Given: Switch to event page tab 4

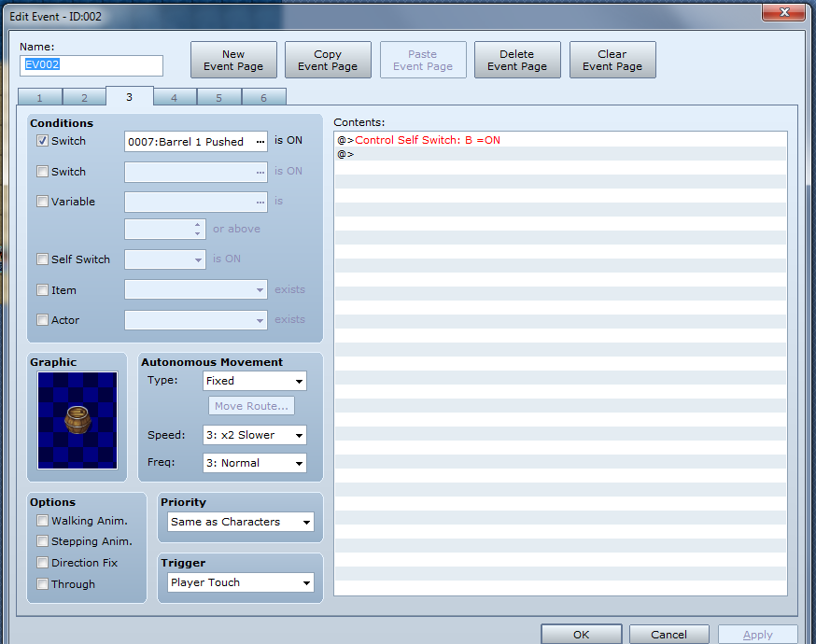Looking at the screenshot, I should click(x=175, y=98).
